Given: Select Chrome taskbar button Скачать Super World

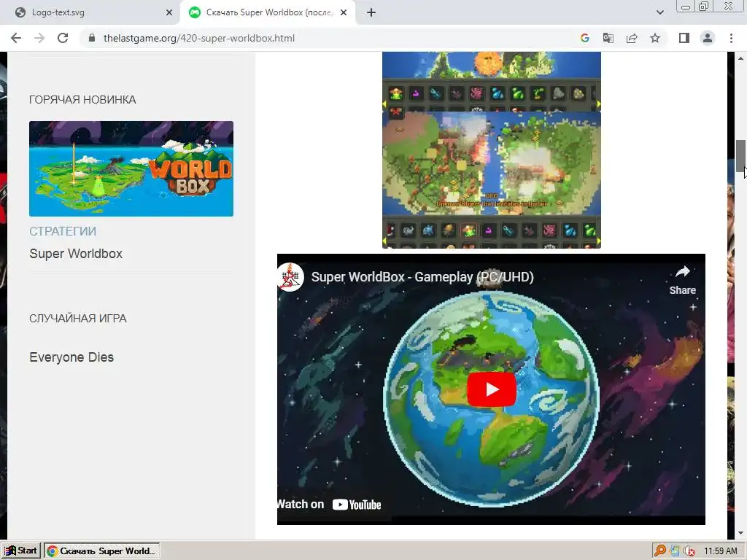Looking at the screenshot, I should [102, 551].
